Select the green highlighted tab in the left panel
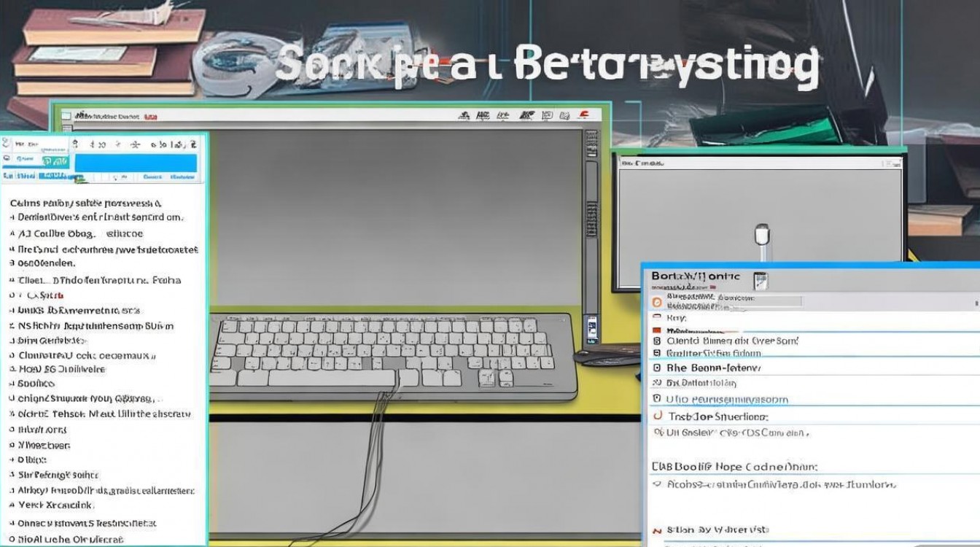The height and width of the screenshot is (547, 980). (55, 162)
